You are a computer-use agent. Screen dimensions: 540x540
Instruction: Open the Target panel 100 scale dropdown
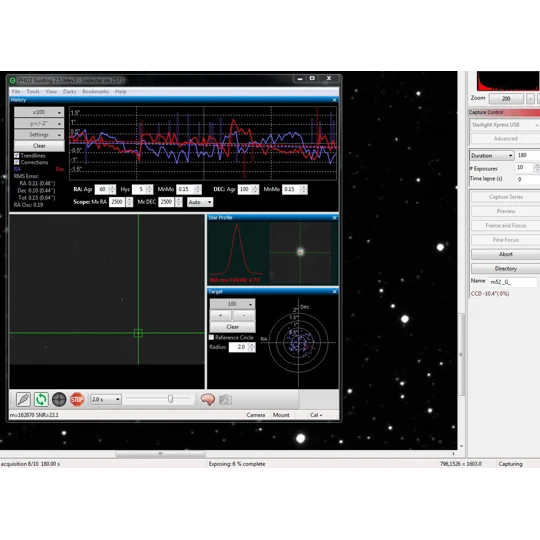pyautogui.click(x=232, y=304)
